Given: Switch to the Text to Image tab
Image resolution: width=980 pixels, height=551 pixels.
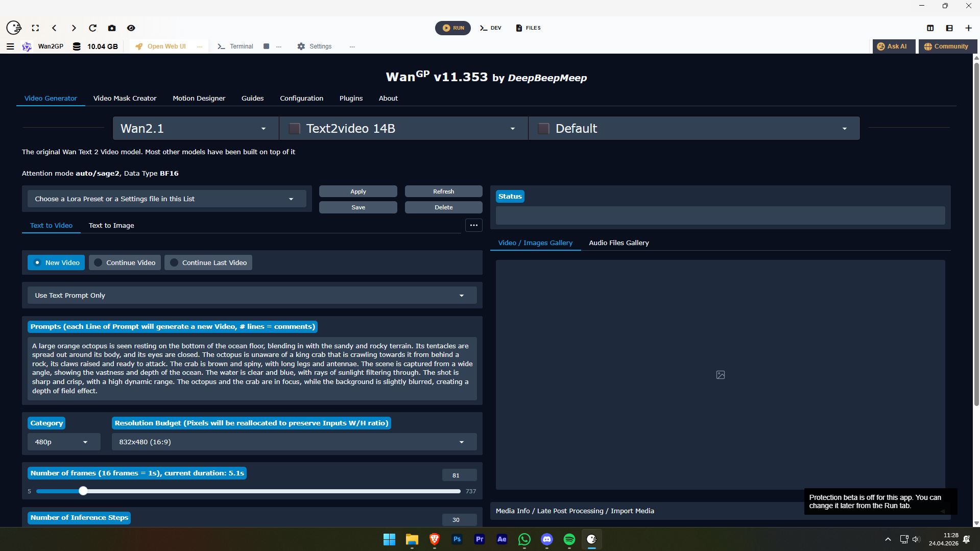Looking at the screenshot, I should 111,225.
